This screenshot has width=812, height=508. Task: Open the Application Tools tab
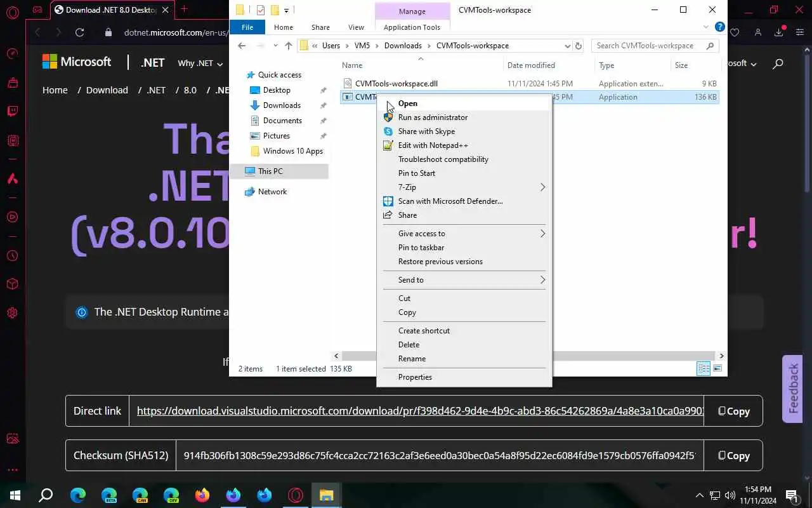coord(412,27)
